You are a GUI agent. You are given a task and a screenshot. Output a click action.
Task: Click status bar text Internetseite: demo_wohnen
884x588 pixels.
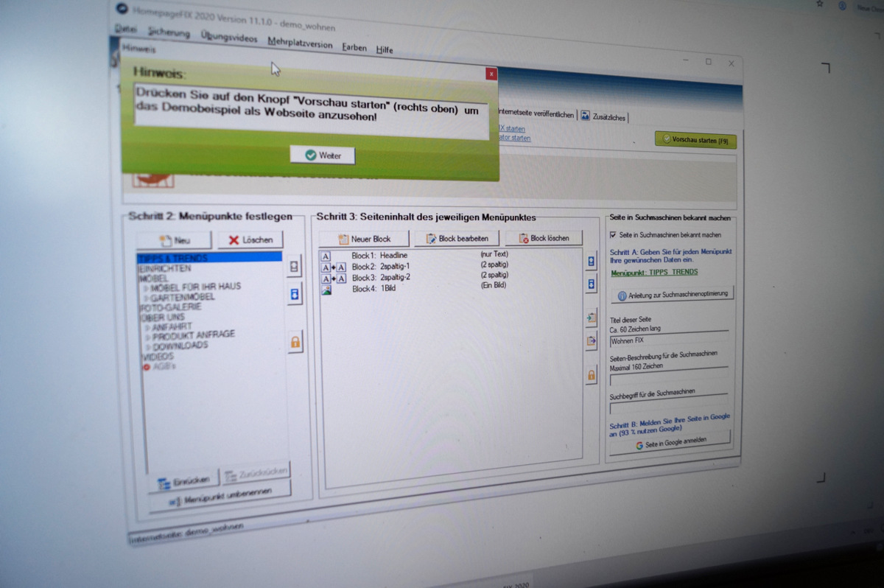(x=185, y=533)
